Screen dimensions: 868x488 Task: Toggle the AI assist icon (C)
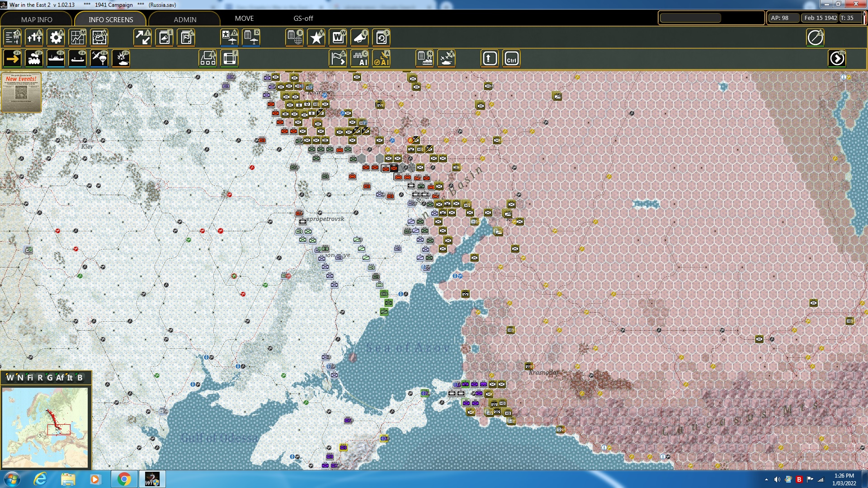click(x=360, y=58)
